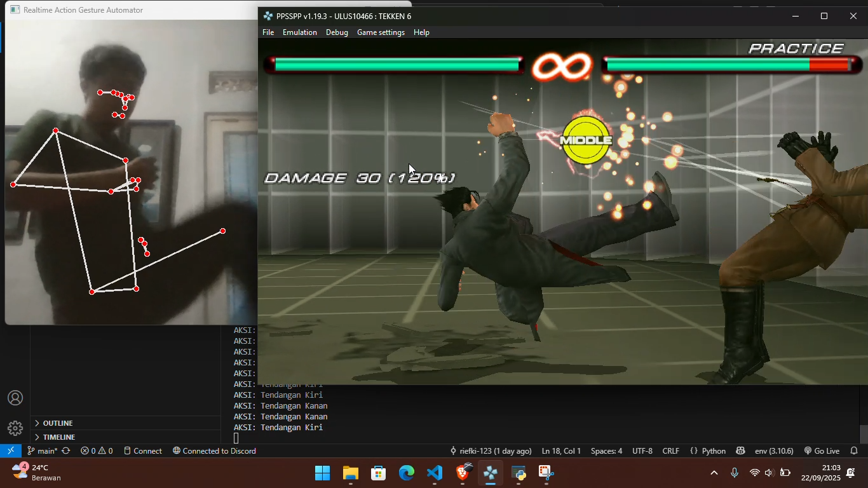The image size is (868, 488).
Task: Open the VS Code Accounts icon
Action: [15, 398]
